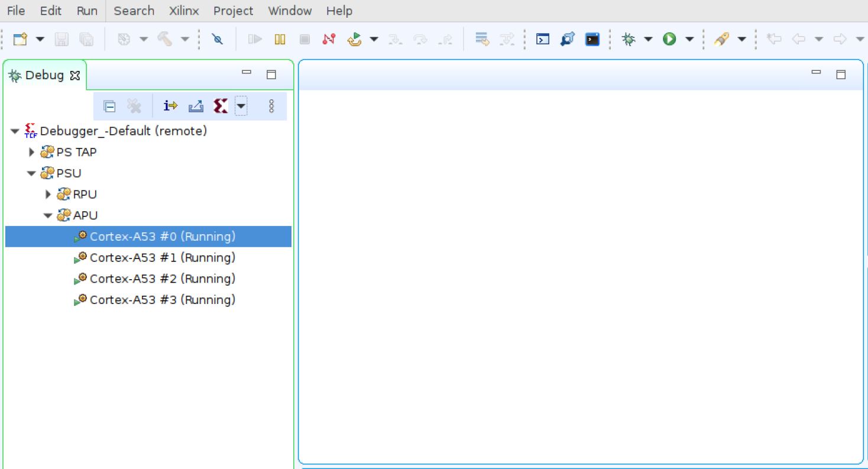This screenshot has height=469, width=868.
Task: Click the Step Over icon
Action: [x=420, y=40]
